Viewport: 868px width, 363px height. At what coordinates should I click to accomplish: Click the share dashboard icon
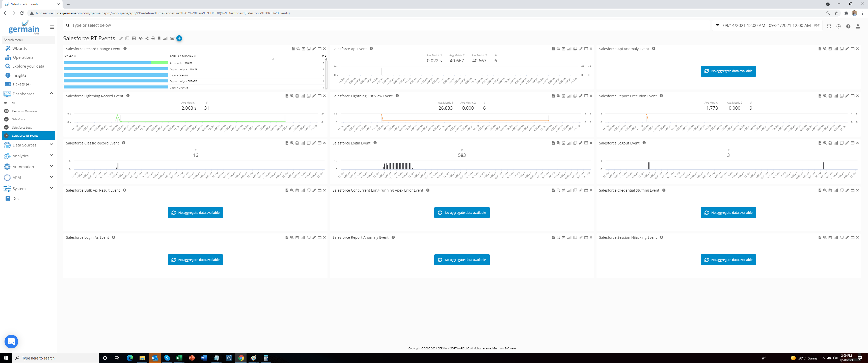pyautogui.click(x=147, y=38)
